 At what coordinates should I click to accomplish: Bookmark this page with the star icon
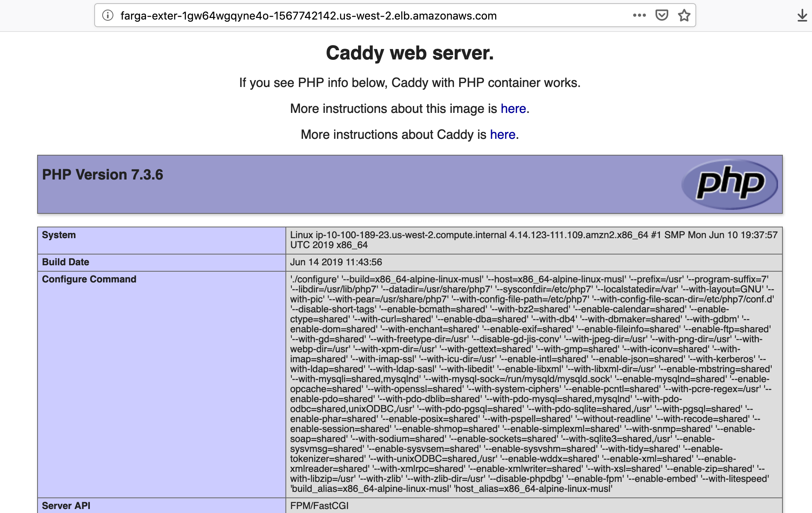684,16
